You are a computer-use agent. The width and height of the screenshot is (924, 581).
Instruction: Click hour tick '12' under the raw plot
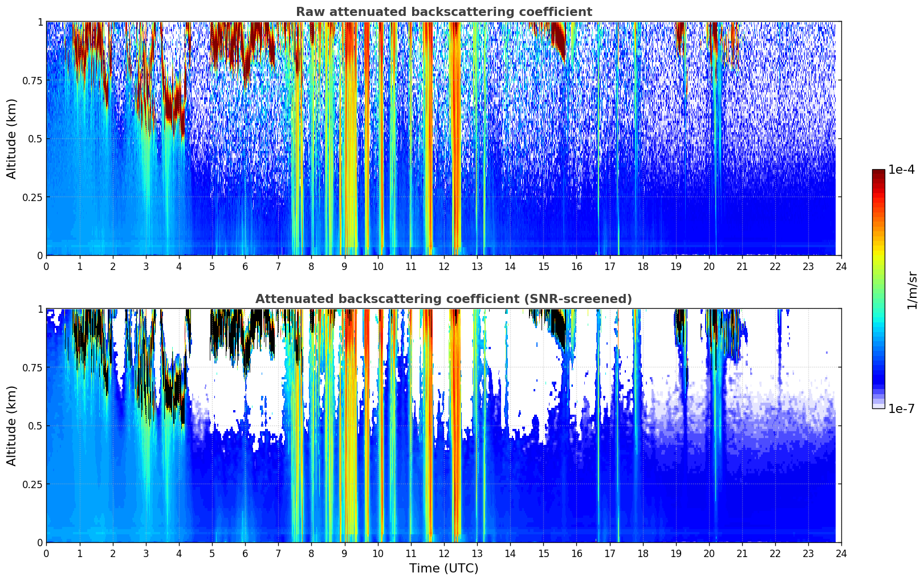point(443,266)
